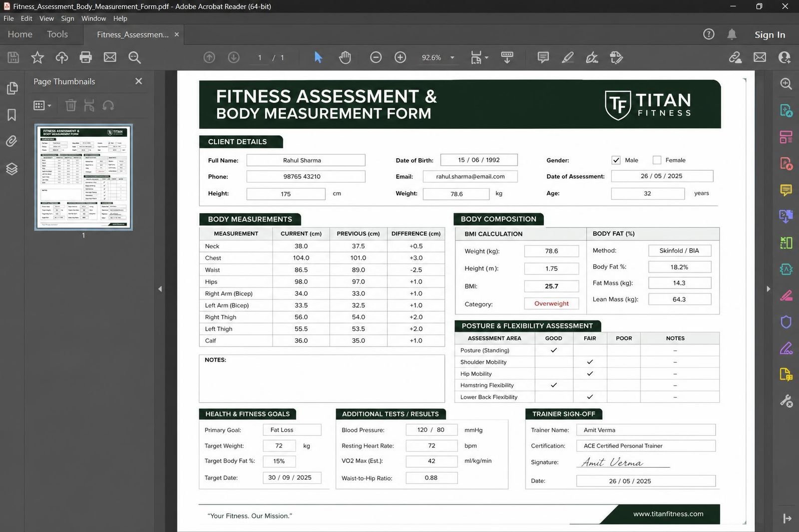Click the share by email envelope icon
The width and height of the screenshot is (799, 532).
coord(760,57)
